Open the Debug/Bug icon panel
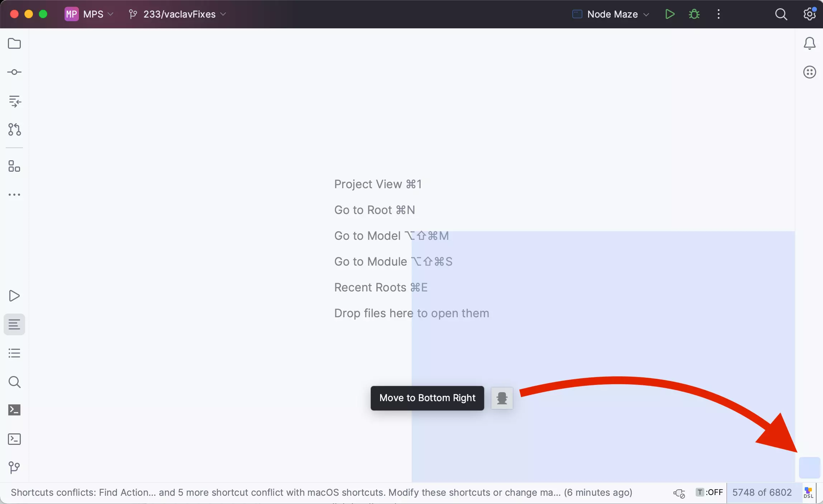Viewport: 823px width, 504px height. (x=694, y=14)
